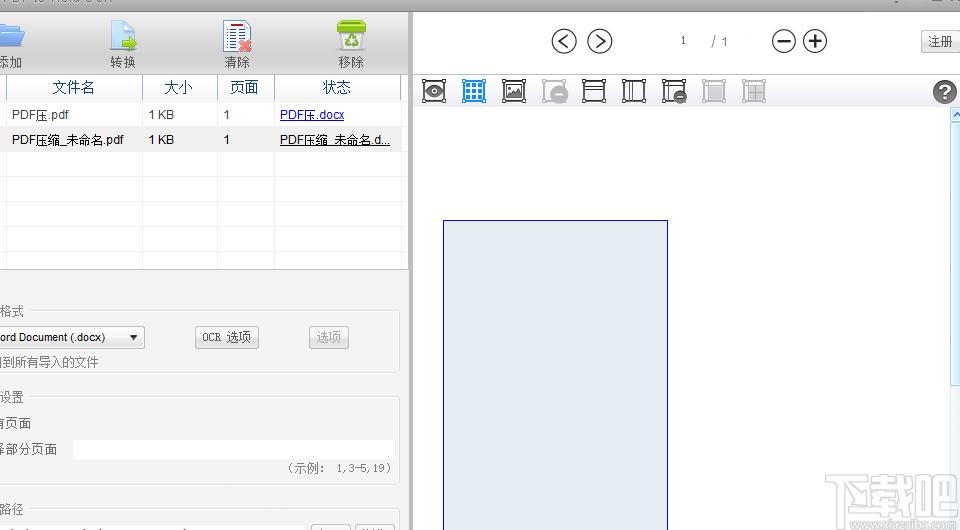
Task: Click the page range input field
Action: click(234, 449)
